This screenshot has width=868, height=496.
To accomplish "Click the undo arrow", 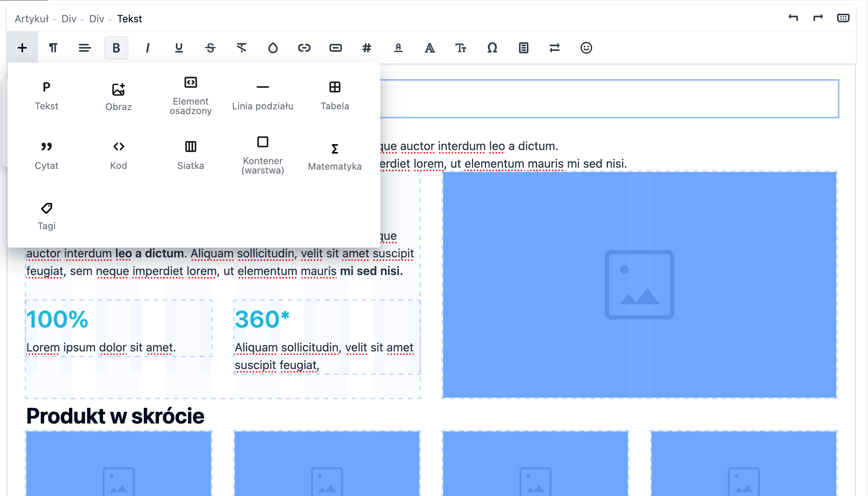I will [793, 18].
